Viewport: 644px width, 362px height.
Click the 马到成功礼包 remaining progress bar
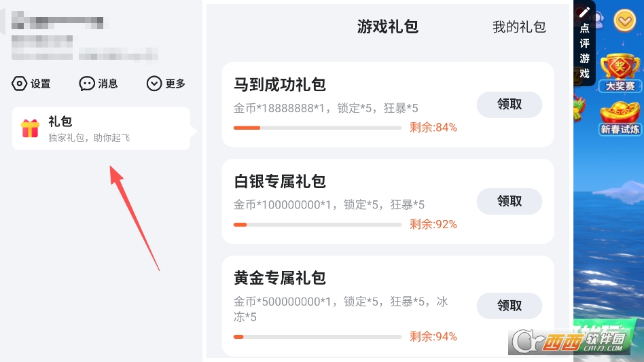coord(317,128)
